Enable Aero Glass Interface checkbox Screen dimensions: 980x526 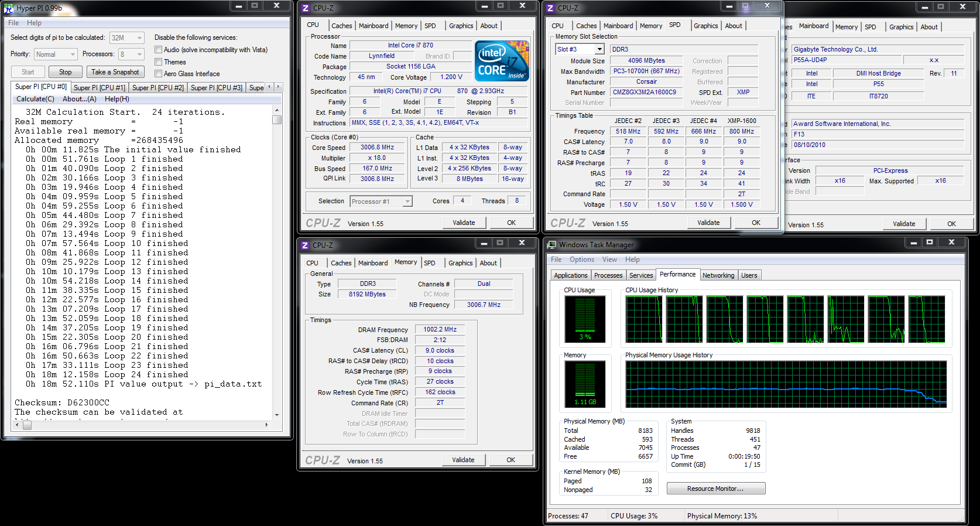coord(158,73)
